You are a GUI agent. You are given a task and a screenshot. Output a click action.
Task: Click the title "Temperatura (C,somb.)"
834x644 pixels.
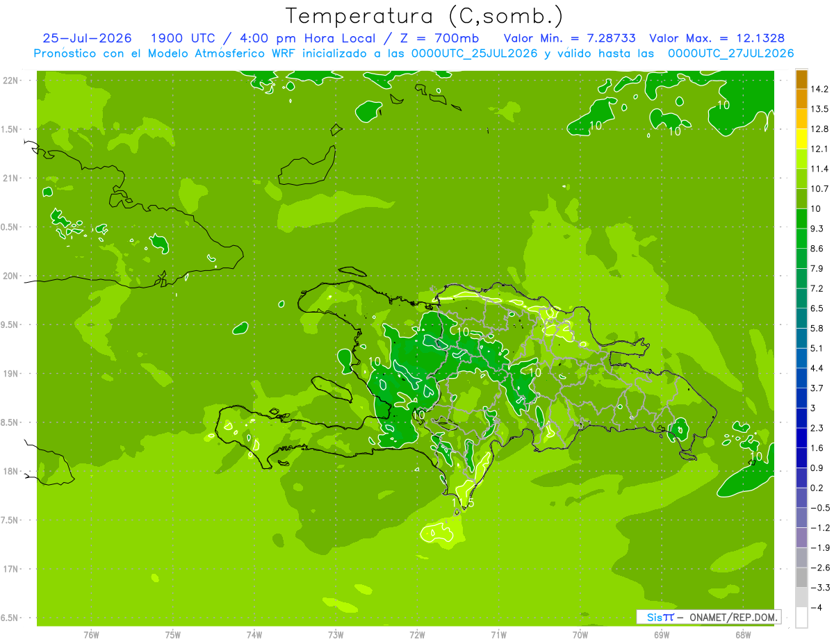point(425,16)
